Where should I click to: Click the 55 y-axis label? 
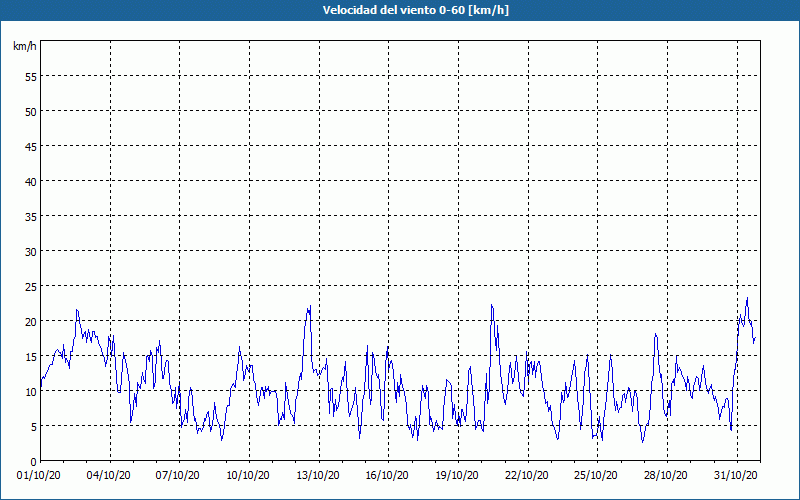pos(31,77)
